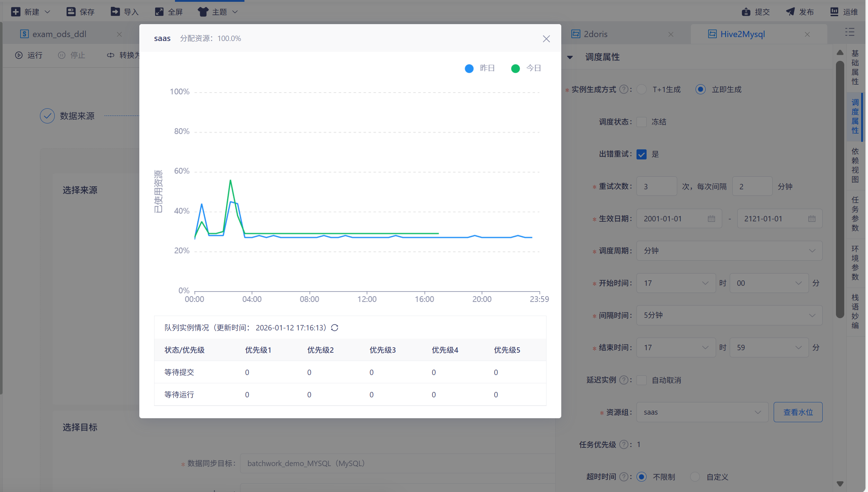Open the tab list menu icon
This screenshot has width=868, height=492.
850,32
